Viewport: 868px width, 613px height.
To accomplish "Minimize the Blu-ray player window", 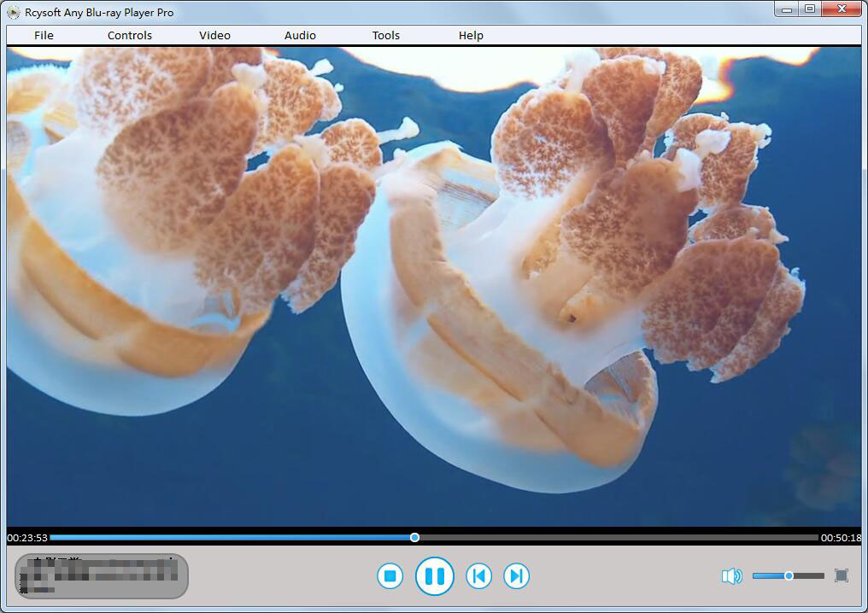I will pos(787,9).
